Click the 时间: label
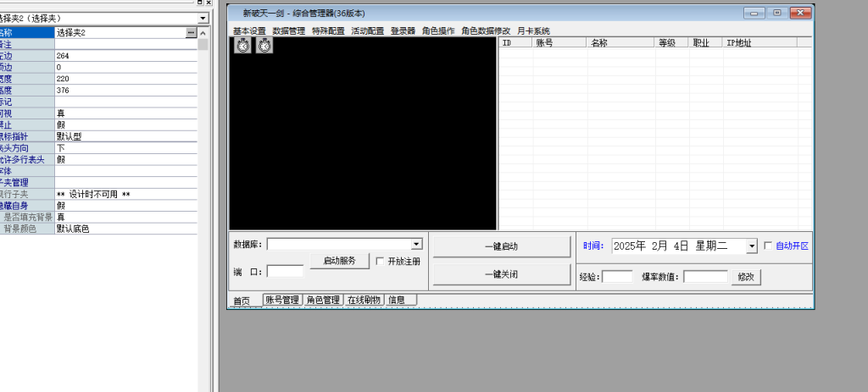Screen dimensions: 868x392 click(593, 246)
